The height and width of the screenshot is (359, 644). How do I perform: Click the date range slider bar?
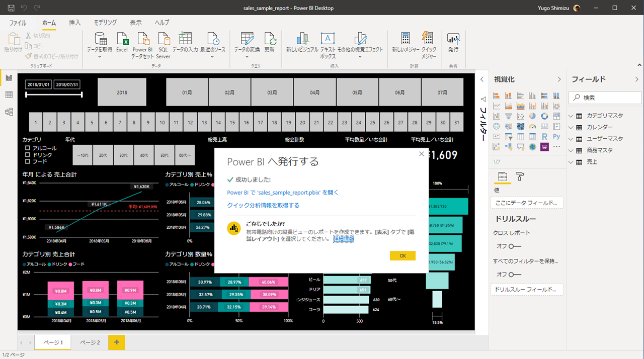[54, 94]
